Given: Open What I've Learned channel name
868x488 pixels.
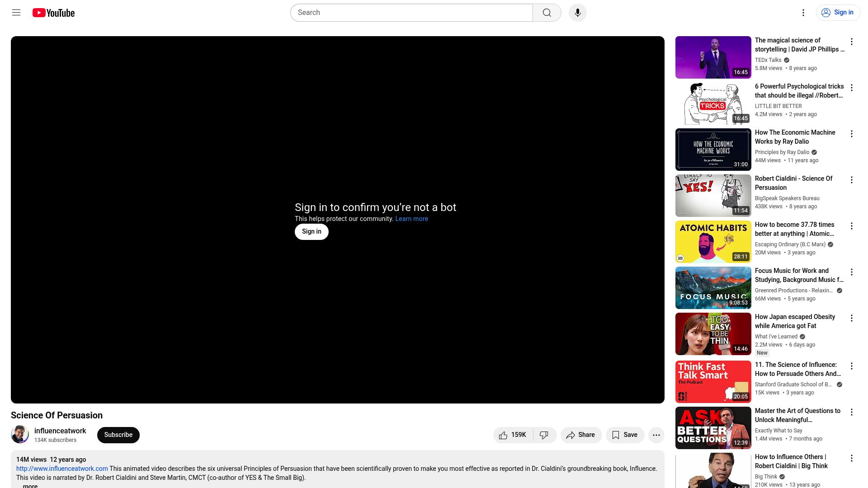Looking at the screenshot, I should (x=776, y=337).
